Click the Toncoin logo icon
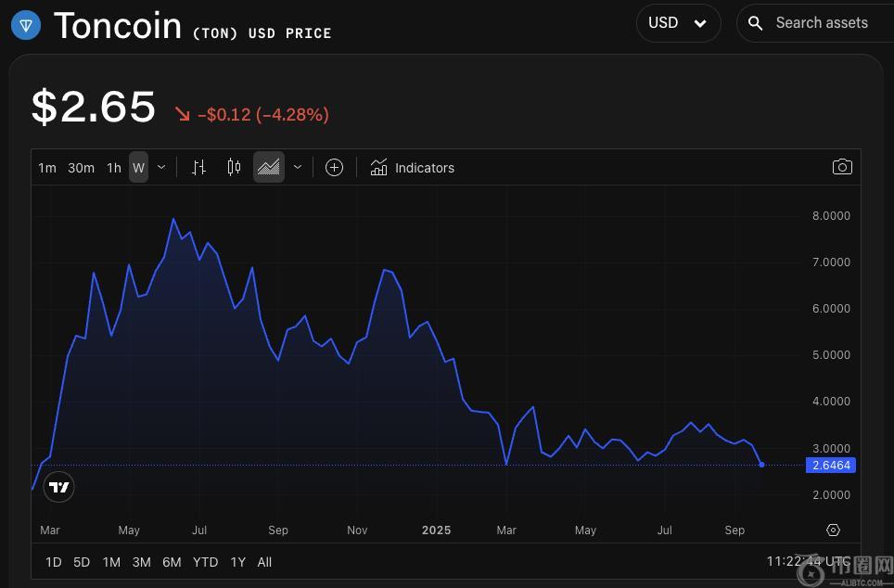Image resolution: width=894 pixels, height=588 pixels. pyautogui.click(x=26, y=25)
